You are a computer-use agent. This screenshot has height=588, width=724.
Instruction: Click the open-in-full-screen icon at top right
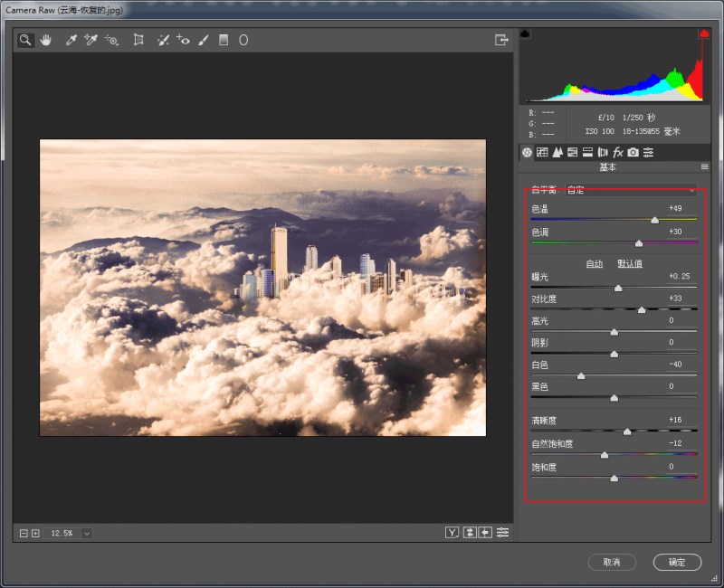(x=501, y=40)
